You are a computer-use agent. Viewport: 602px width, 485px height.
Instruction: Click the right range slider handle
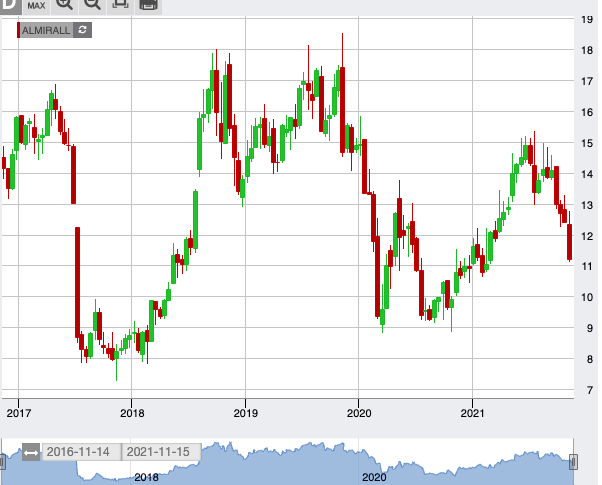click(574, 462)
